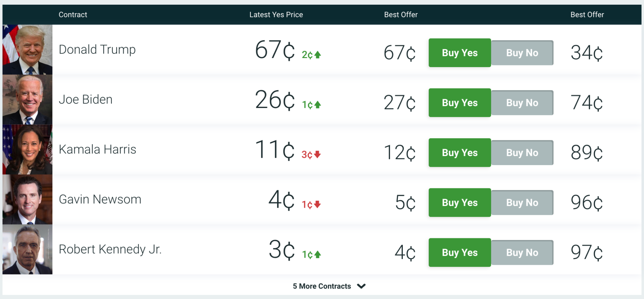Click the green up arrow beside Robert Kennedy Jr.'s price

(x=318, y=254)
